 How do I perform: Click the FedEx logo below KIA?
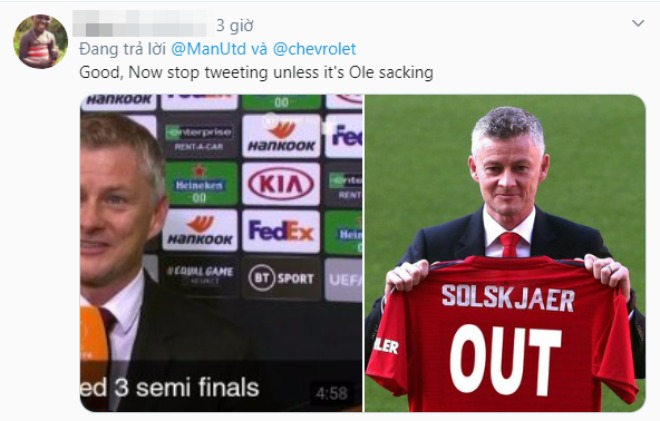coord(281,231)
